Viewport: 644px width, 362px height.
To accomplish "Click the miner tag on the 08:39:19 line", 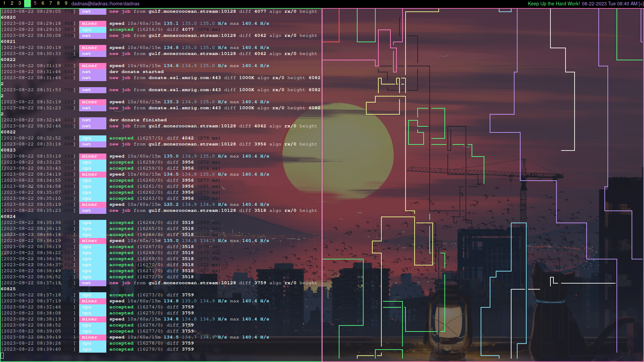I will [93, 337].
